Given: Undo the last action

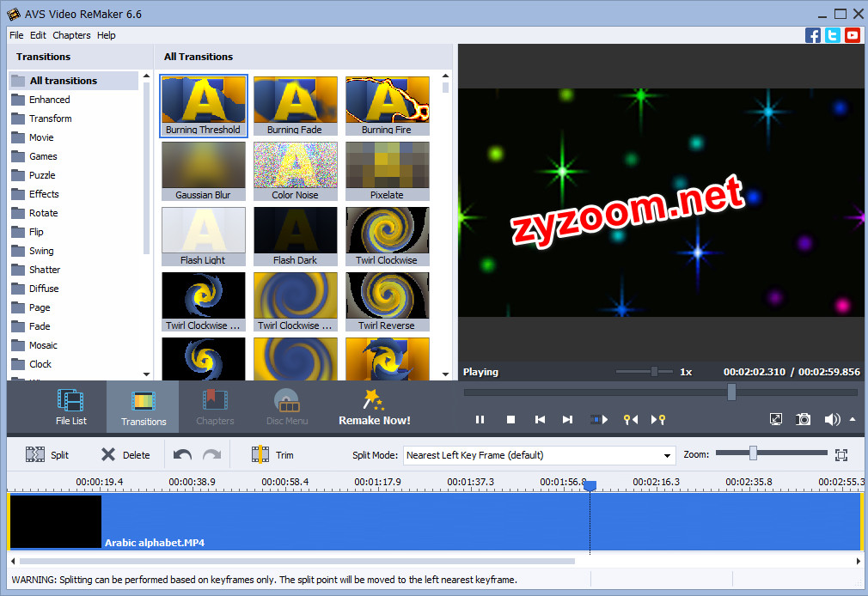Looking at the screenshot, I should [x=182, y=455].
